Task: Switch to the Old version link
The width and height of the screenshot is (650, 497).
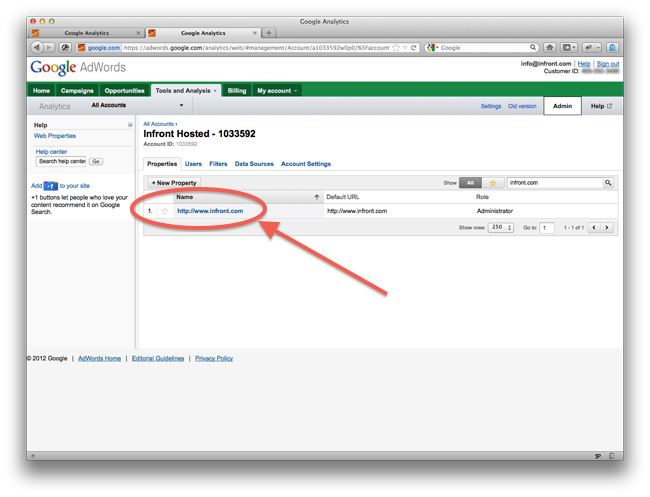Action: pyautogui.click(x=522, y=106)
